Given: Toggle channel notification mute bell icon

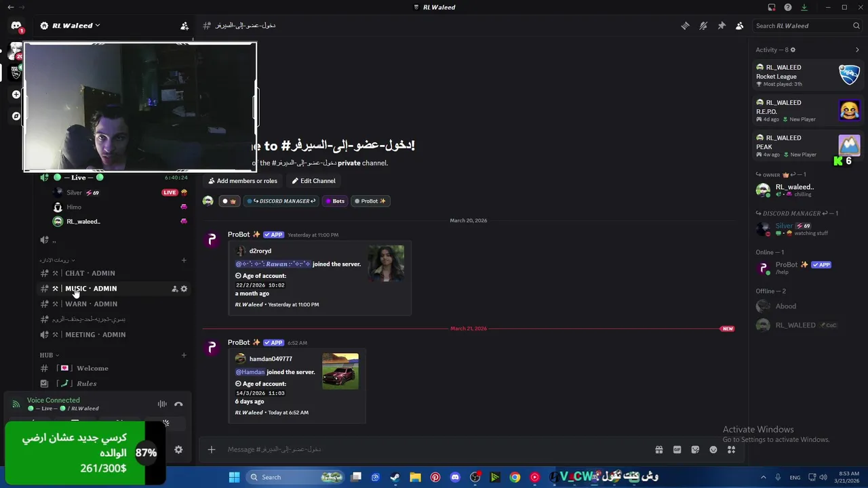Looking at the screenshot, I should 703,26.
